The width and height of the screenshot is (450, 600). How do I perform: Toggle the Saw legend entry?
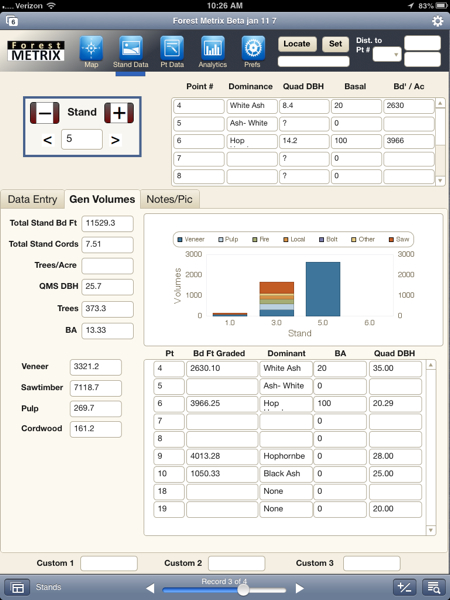(x=399, y=240)
